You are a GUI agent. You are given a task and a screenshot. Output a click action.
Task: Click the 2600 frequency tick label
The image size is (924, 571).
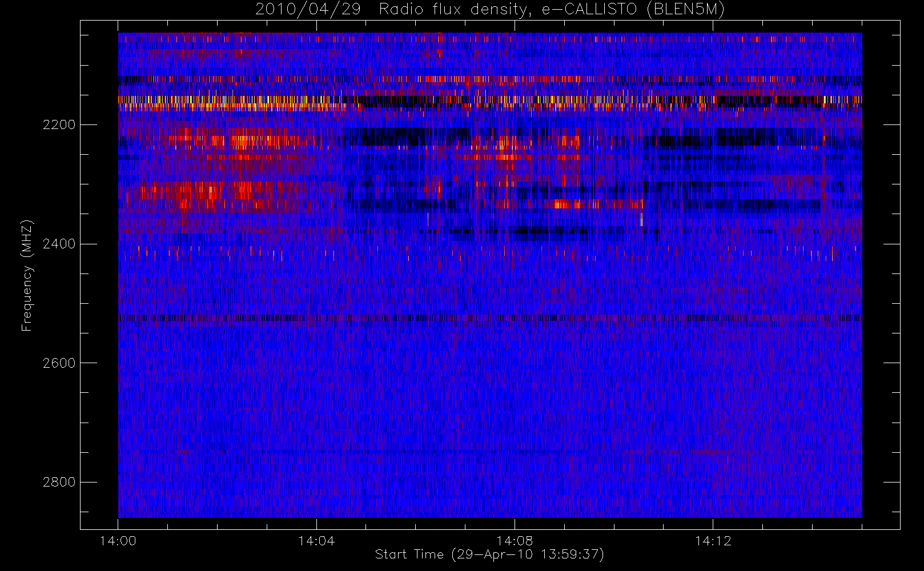point(59,363)
